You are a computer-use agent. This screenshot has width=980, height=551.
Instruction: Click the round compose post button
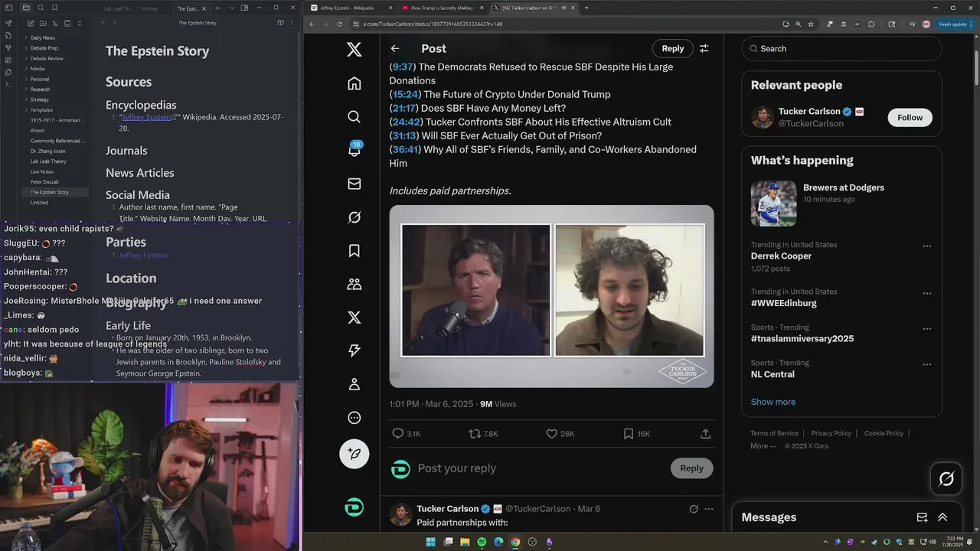pyautogui.click(x=354, y=454)
